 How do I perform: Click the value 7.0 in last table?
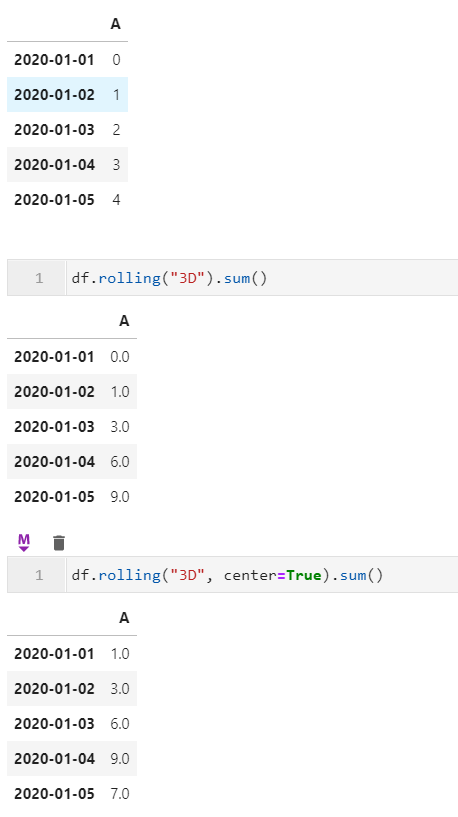click(120, 794)
